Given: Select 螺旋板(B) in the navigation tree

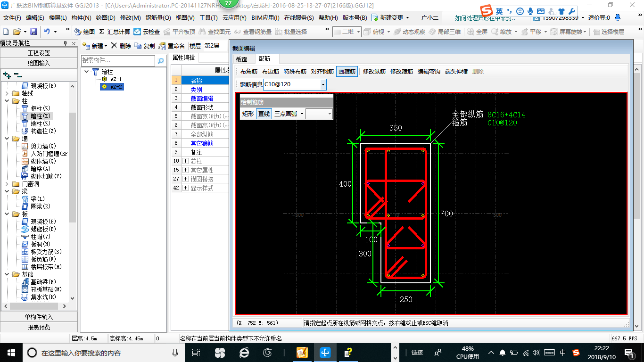Looking at the screenshot, I should point(39,229).
